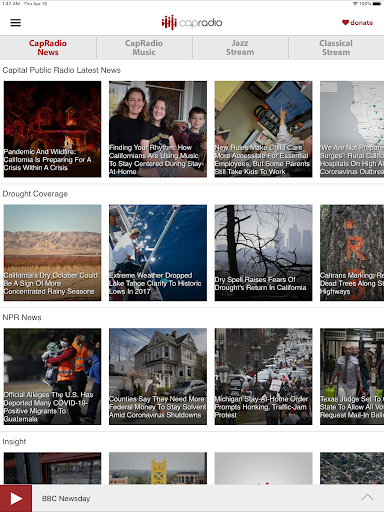Viewport: 384px width, 512px height.
Task: Open the hamburger menu icon
Action: pyautogui.click(x=16, y=23)
